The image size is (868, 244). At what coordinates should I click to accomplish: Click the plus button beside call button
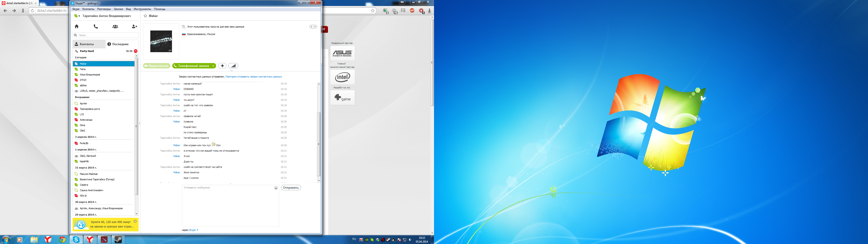pyautogui.click(x=222, y=66)
